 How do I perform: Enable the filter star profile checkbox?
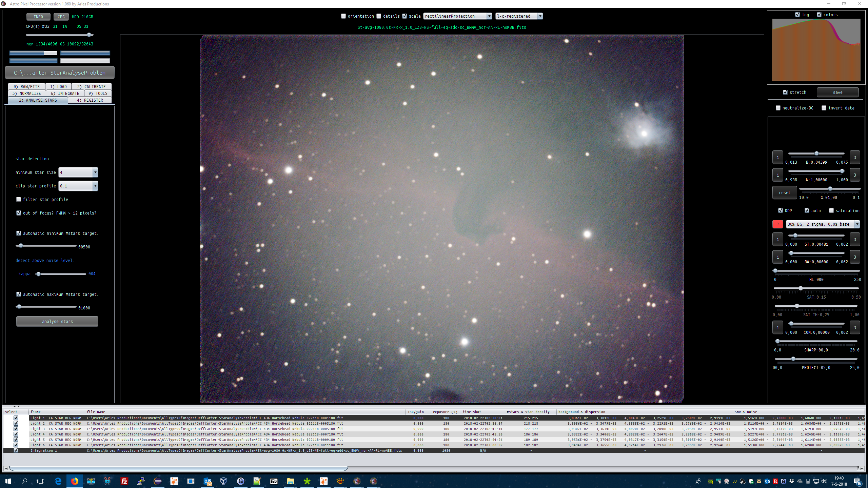(19, 199)
